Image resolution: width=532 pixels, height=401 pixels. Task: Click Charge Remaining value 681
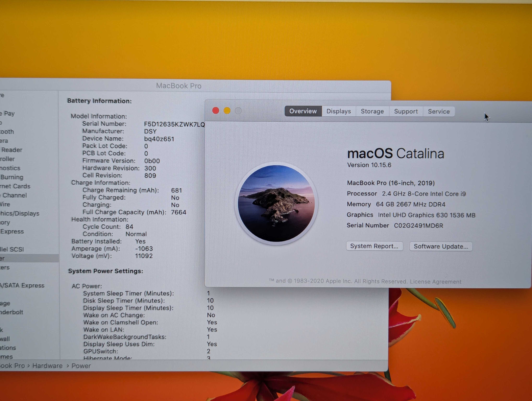pyautogui.click(x=177, y=190)
